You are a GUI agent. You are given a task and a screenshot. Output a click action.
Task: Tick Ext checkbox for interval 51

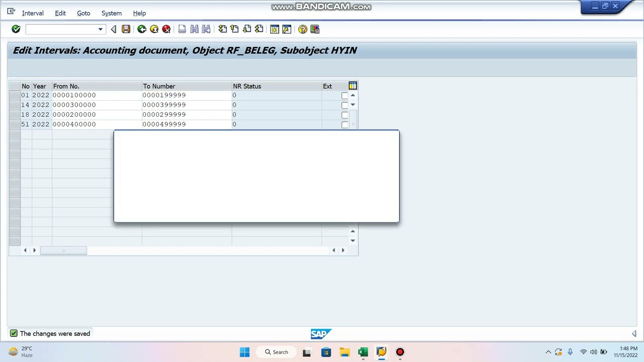(x=345, y=124)
